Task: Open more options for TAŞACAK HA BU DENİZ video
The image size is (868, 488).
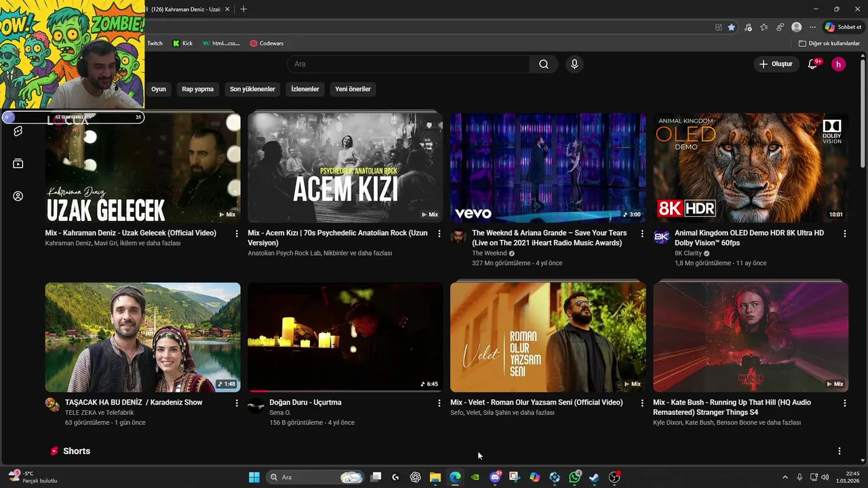Action: click(237, 403)
